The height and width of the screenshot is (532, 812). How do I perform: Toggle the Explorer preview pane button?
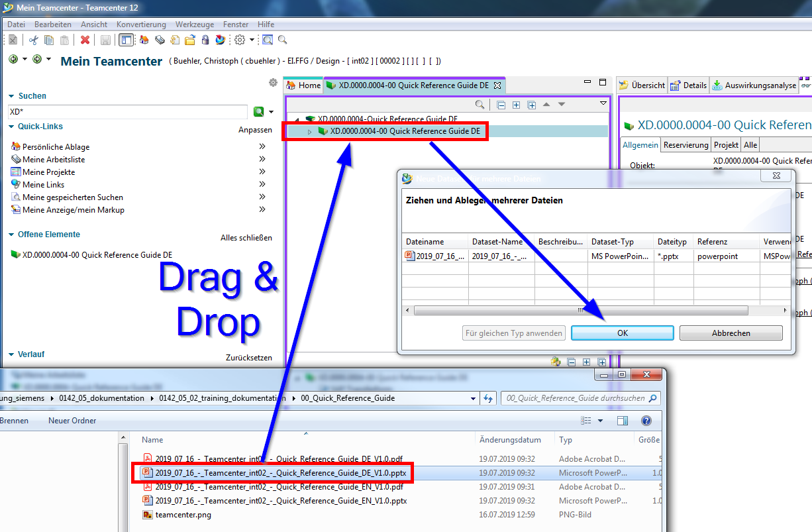(622, 421)
